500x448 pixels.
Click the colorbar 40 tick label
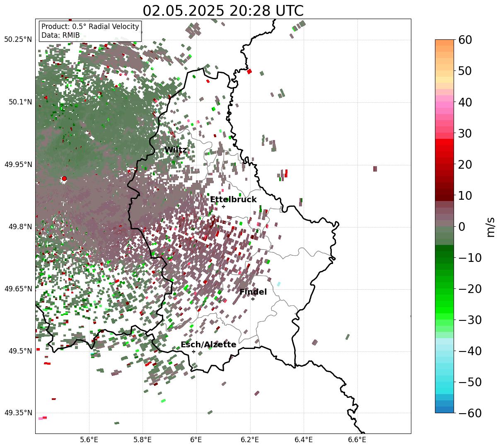point(465,102)
